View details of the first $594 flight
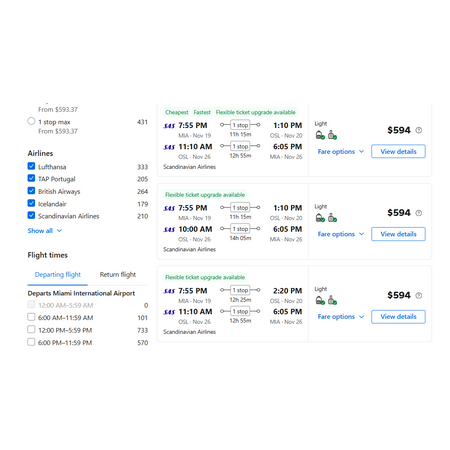The width and height of the screenshot is (450, 450). tap(398, 151)
